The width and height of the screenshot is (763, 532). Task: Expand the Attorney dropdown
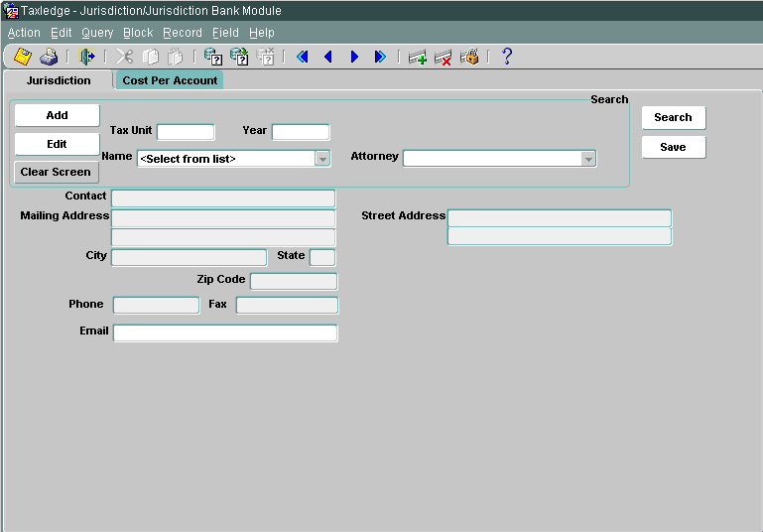pos(588,159)
